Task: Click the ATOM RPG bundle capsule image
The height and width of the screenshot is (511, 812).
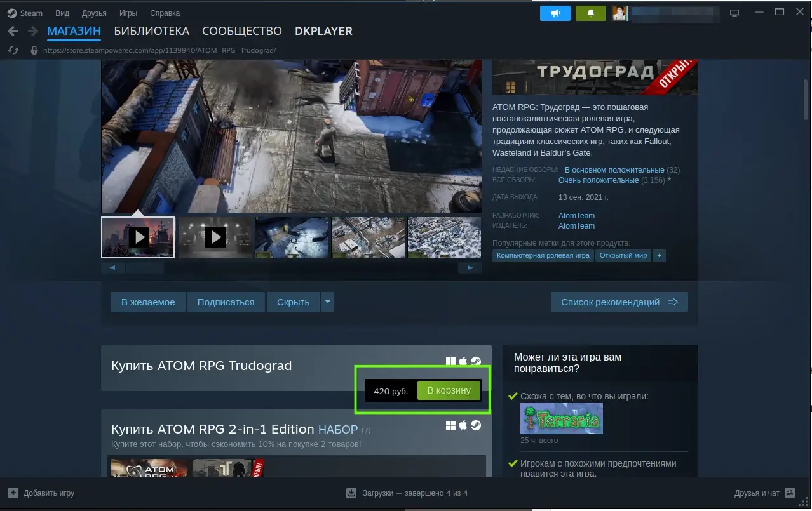Action: (x=149, y=468)
